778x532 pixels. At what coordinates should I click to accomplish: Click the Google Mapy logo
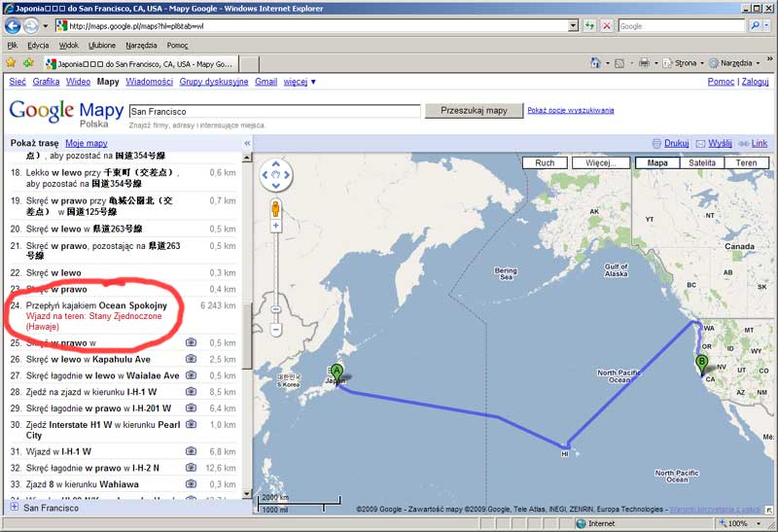point(66,112)
